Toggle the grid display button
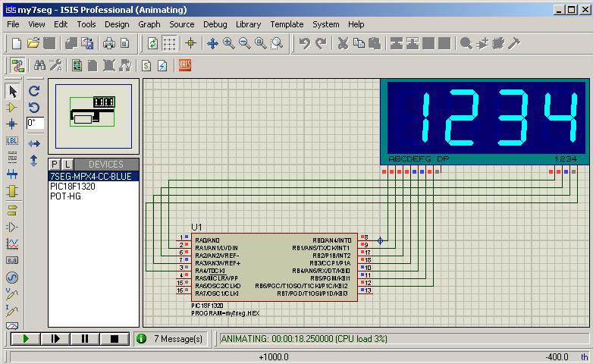This screenshot has height=364, width=593. (x=170, y=44)
